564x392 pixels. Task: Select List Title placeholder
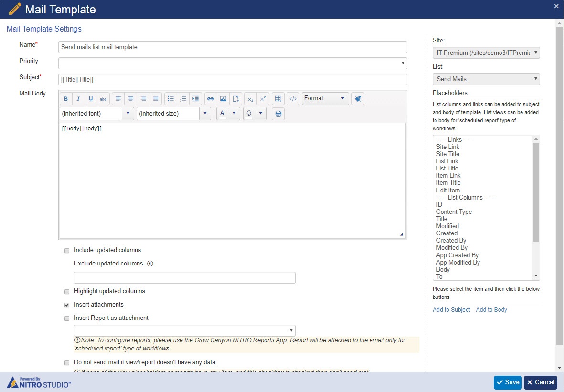447,169
